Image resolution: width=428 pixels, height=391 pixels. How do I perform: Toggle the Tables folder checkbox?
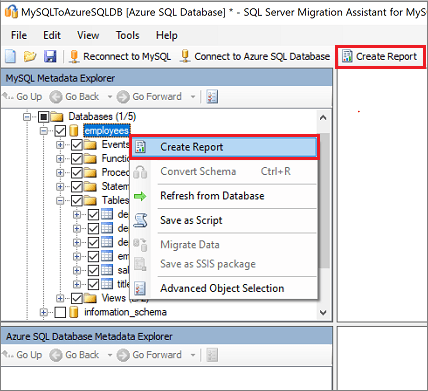pos(77,200)
